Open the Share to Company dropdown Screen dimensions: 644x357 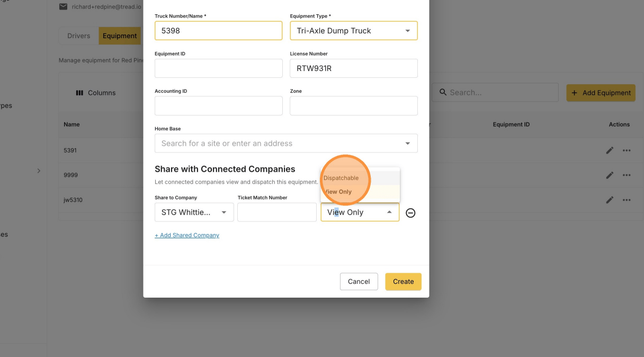pos(194,212)
